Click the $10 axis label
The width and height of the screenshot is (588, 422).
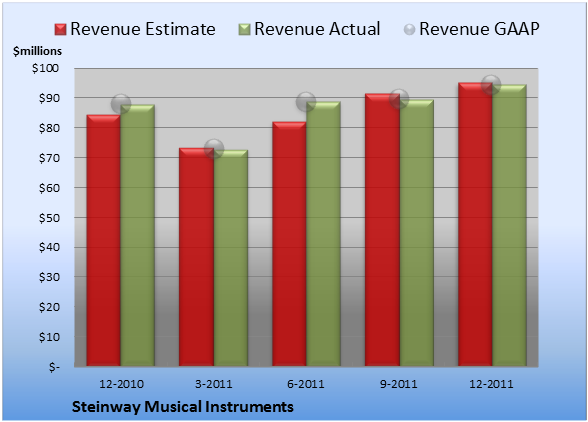(x=49, y=337)
